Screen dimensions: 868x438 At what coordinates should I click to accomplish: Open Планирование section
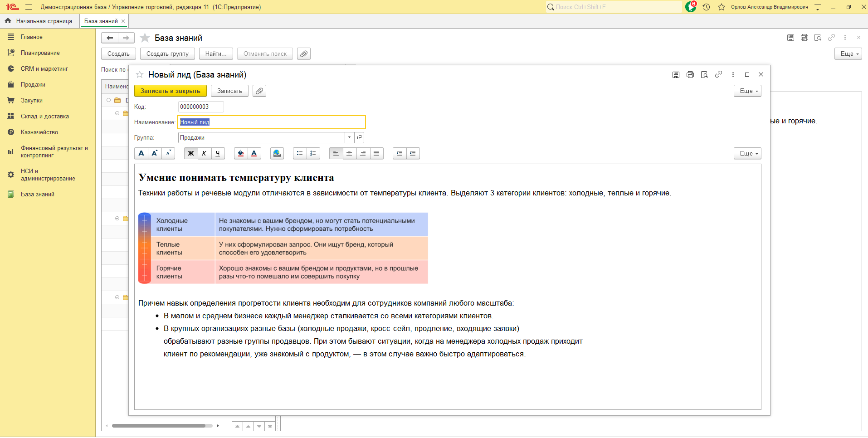click(40, 53)
